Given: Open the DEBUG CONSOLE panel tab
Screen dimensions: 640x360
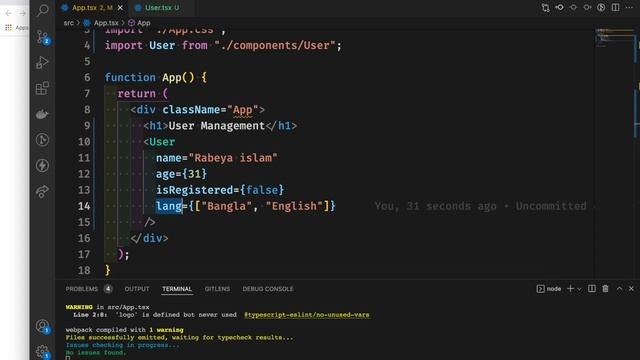Looking at the screenshot, I should tap(268, 289).
